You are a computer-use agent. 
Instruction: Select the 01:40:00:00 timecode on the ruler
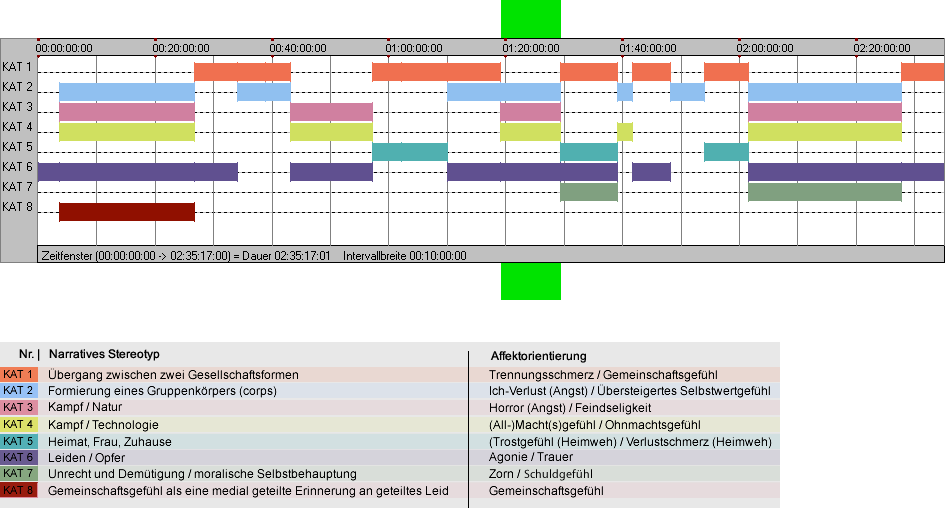coord(648,48)
